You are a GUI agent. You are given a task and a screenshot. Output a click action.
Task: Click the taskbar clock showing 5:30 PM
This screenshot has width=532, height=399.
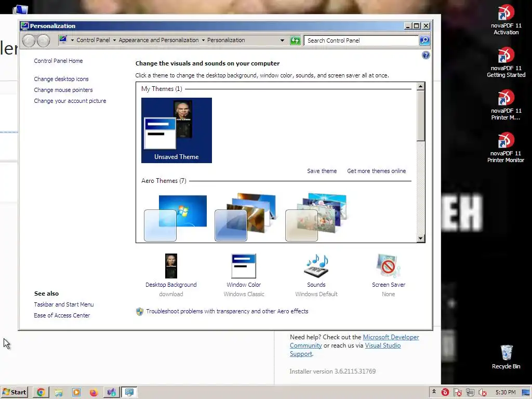505,393
